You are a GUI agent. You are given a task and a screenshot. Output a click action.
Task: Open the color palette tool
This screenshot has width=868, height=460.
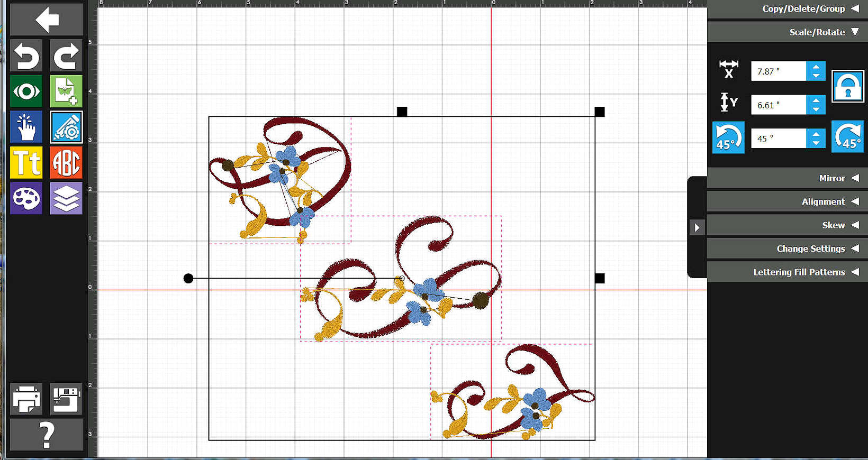26,198
